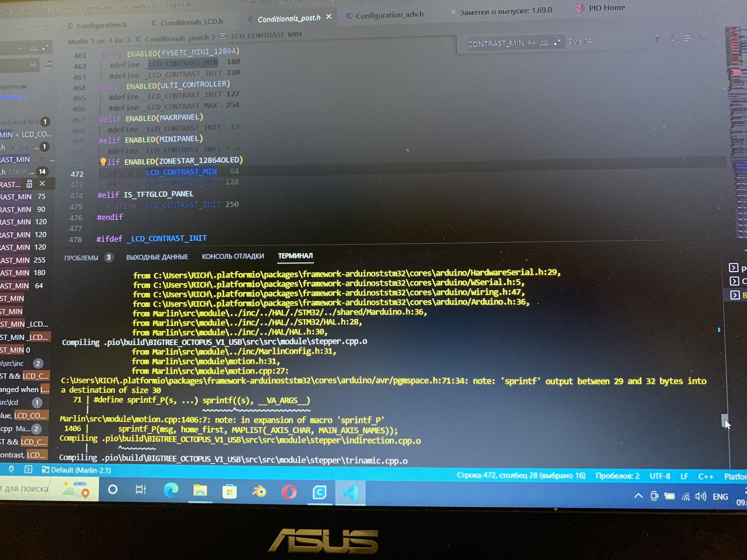Click find-in-selection icon in find widget

point(687,38)
